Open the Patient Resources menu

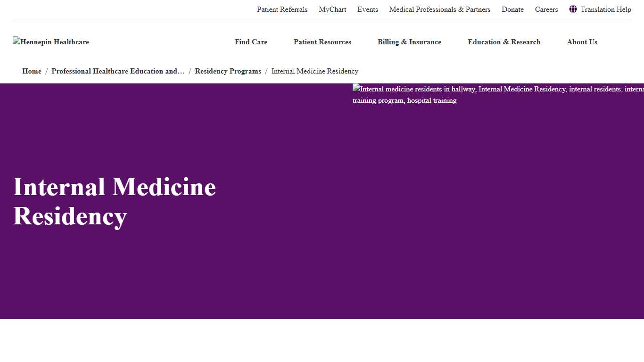point(322,42)
